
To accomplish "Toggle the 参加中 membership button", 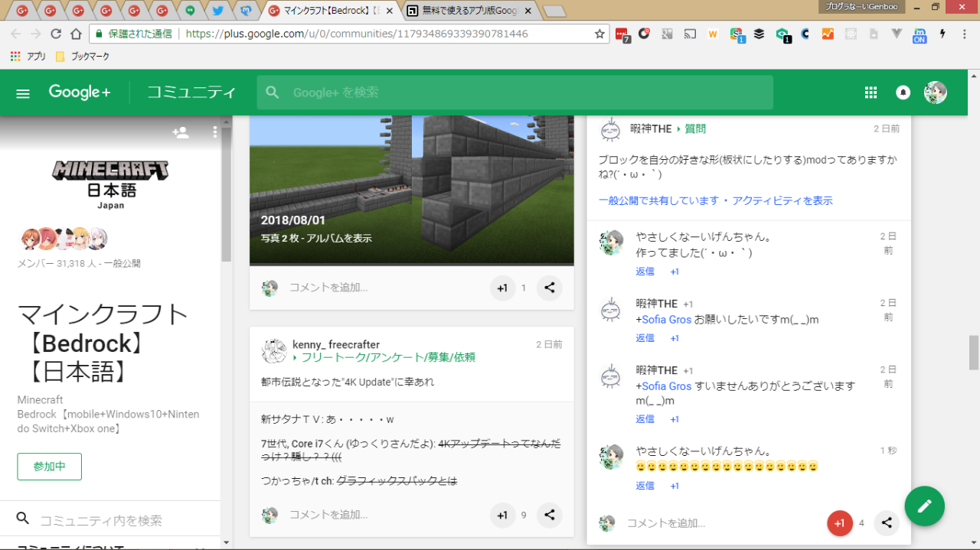I will [50, 467].
